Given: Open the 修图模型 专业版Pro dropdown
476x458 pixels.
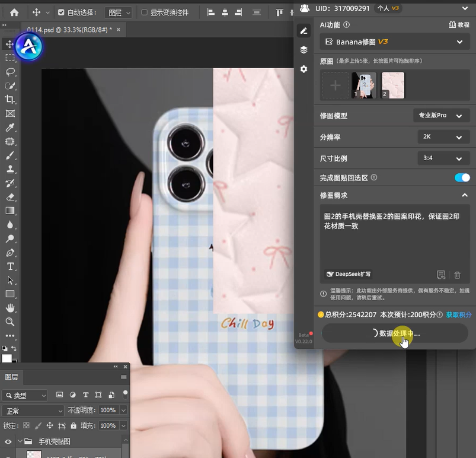Looking at the screenshot, I should [x=443, y=116].
